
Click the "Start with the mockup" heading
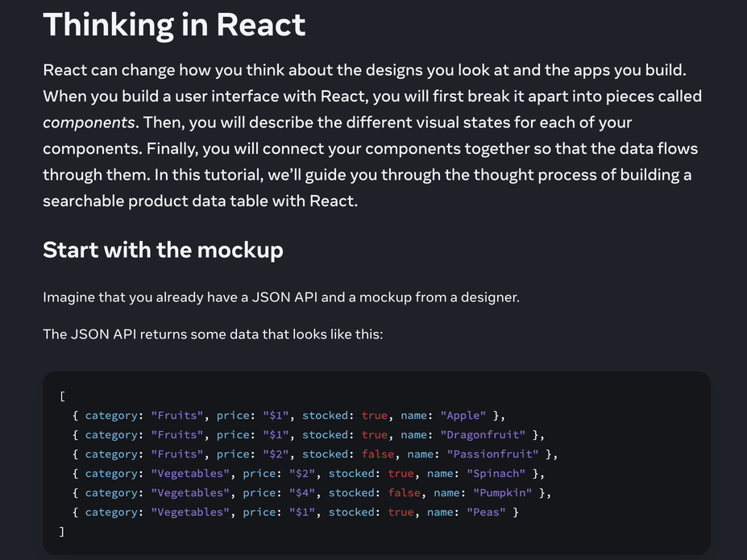pos(163,250)
